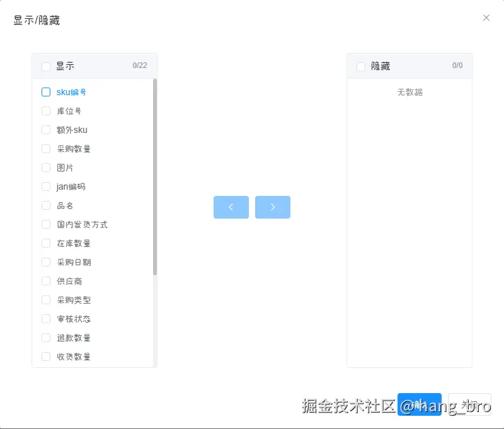Click the 0/22 count label

pos(140,66)
